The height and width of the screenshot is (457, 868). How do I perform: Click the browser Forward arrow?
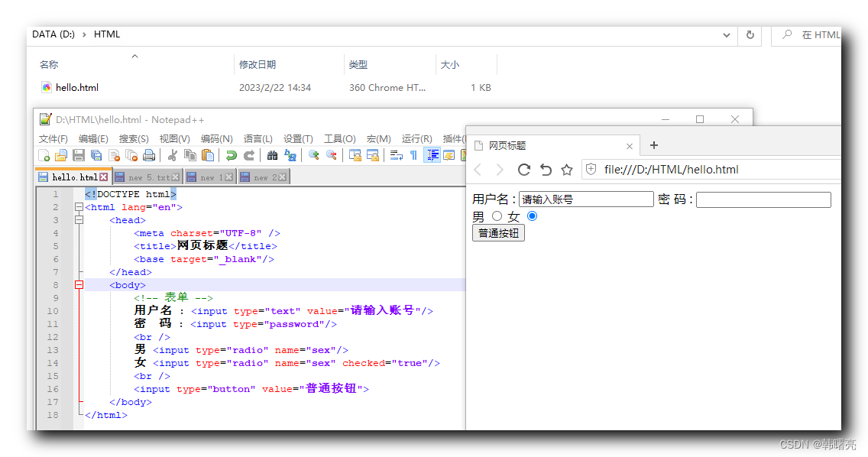pos(500,170)
